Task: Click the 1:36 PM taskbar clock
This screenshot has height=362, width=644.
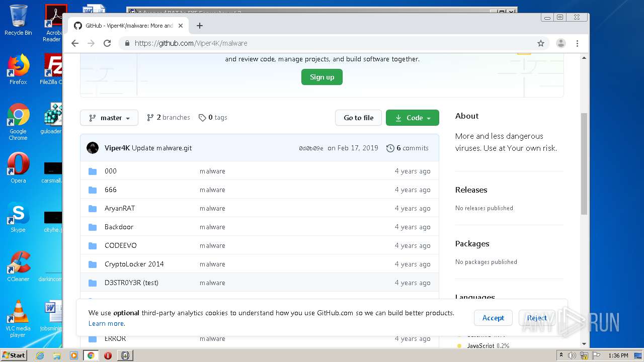Action: [618, 355]
